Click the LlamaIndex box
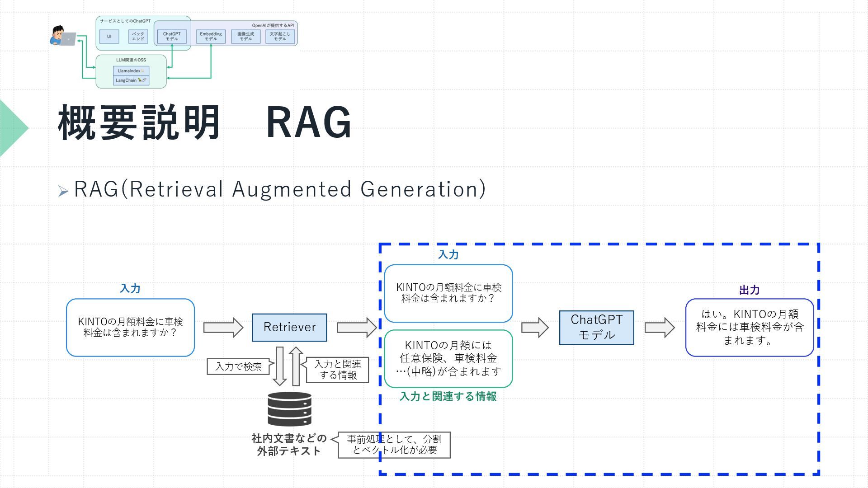The width and height of the screenshot is (868, 488). [131, 71]
